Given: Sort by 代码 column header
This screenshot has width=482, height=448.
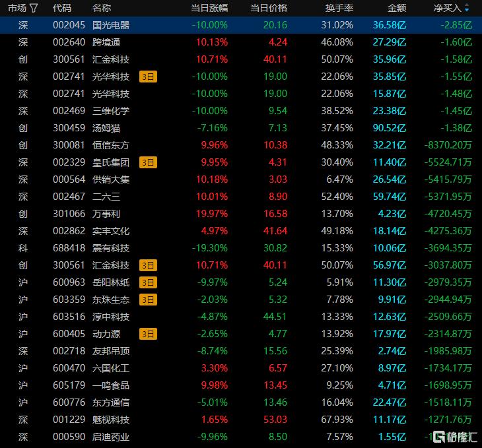Looking at the screenshot, I should point(62,8).
